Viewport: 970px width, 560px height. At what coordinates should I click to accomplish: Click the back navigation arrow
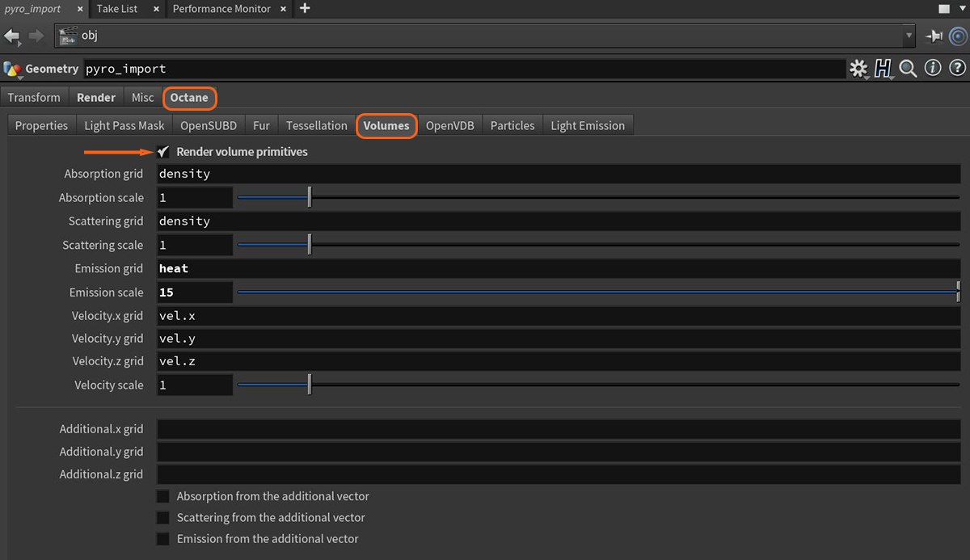click(11, 36)
